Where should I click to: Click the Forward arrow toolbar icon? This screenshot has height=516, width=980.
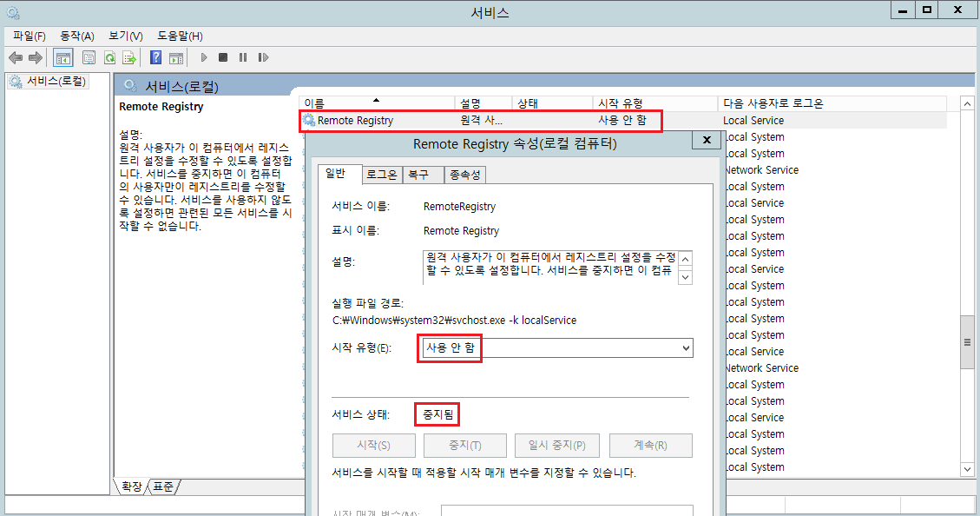click(36, 58)
